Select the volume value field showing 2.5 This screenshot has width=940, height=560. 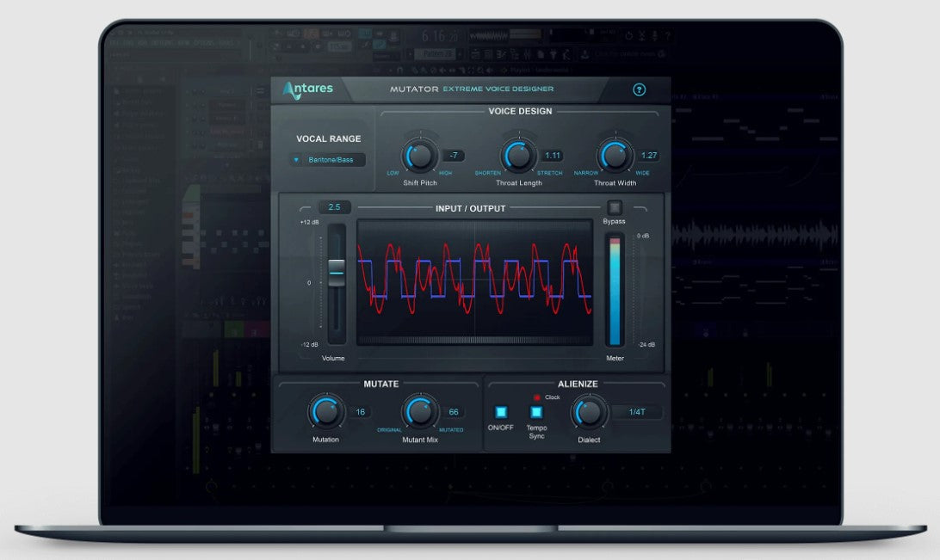point(334,207)
